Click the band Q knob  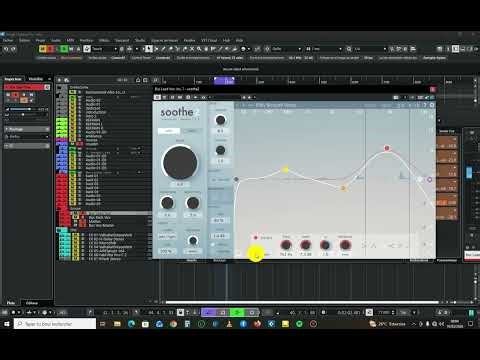pyautogui.click(x=325, y=245)
